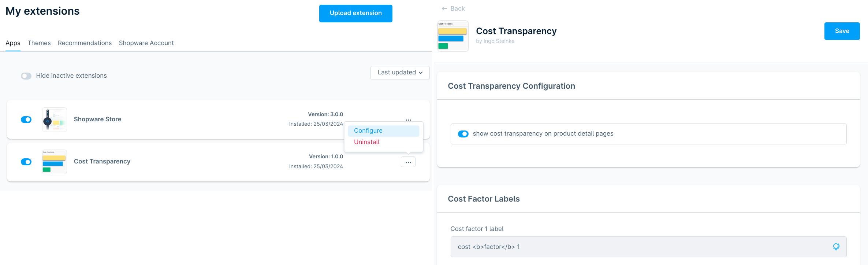
Task: Open the Recommendations tab
Action: tap(85, 43)
